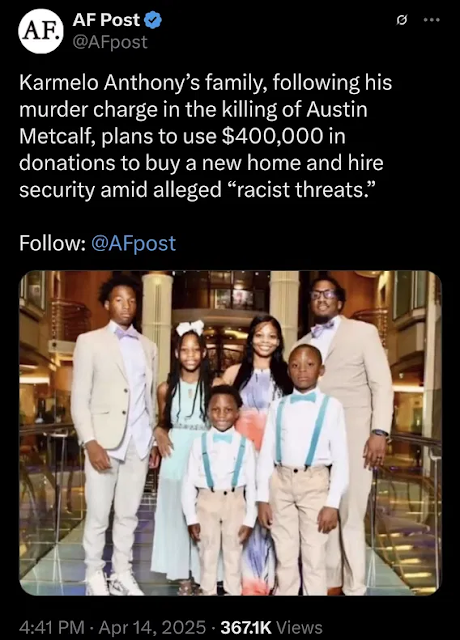The width and height of the screenshot is (460, 640).
Task: Click the AF Post display name
Action: pyautogui.click(x=106, y=20)
